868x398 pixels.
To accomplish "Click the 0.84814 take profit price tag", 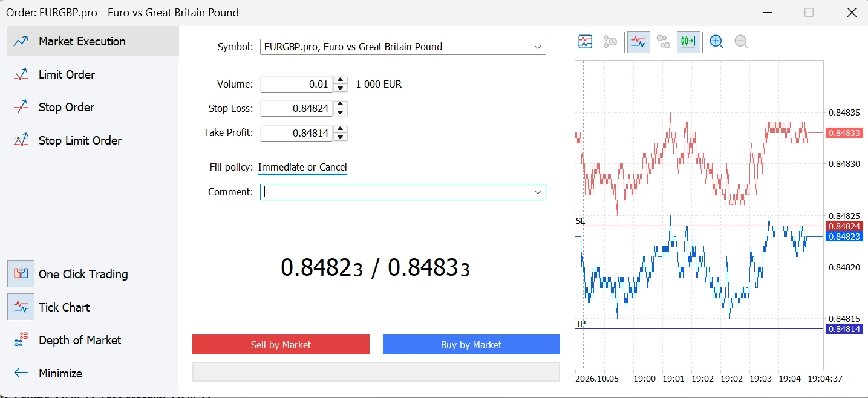I will (x=844, y=329).
